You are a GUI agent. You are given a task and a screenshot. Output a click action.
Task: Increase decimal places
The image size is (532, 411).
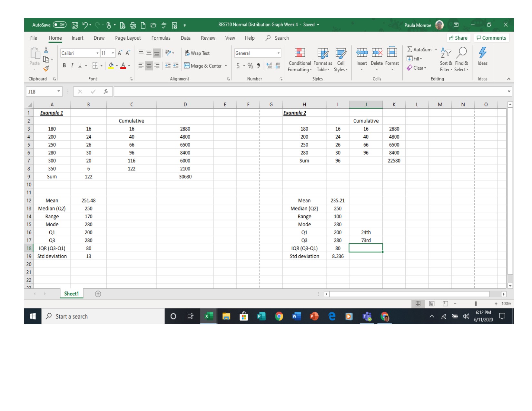270,66
